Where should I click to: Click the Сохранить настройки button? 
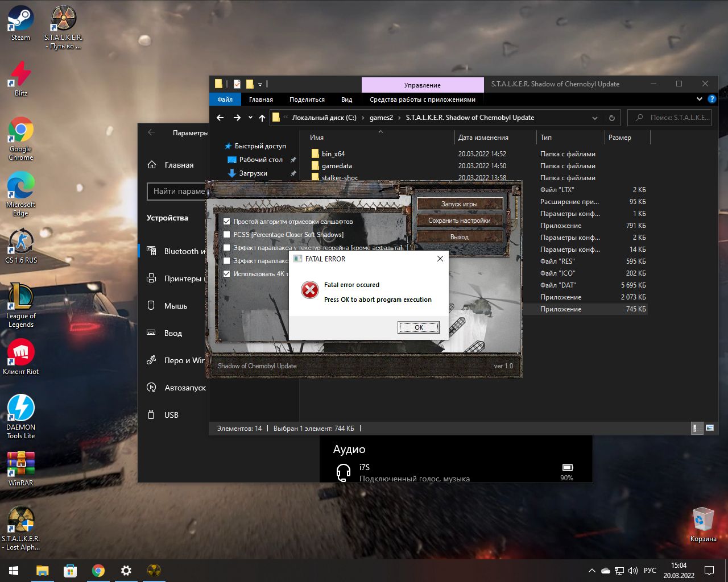click(x=460, y=221)
